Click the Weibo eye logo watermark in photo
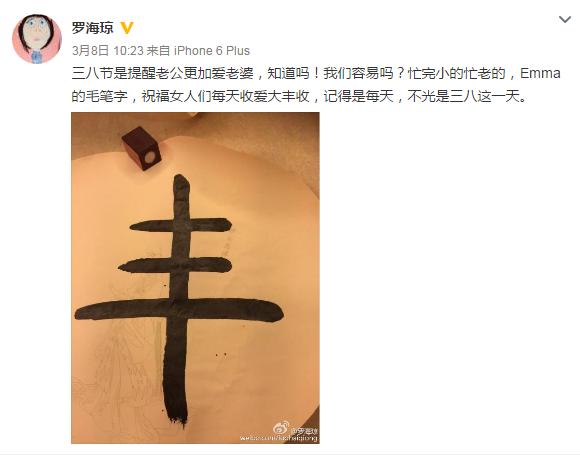 click(x=281, y=429)
